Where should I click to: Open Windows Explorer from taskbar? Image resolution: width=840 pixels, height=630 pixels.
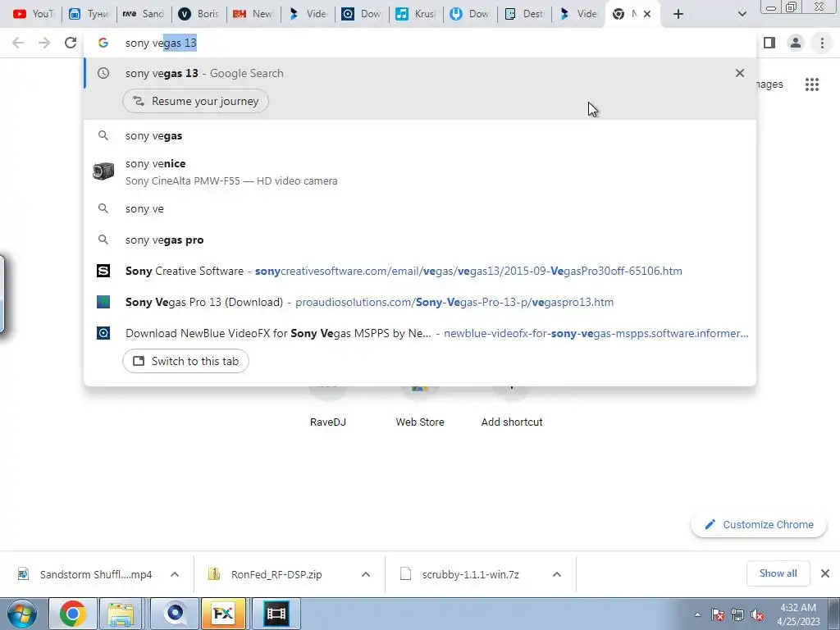click(121, 614)
